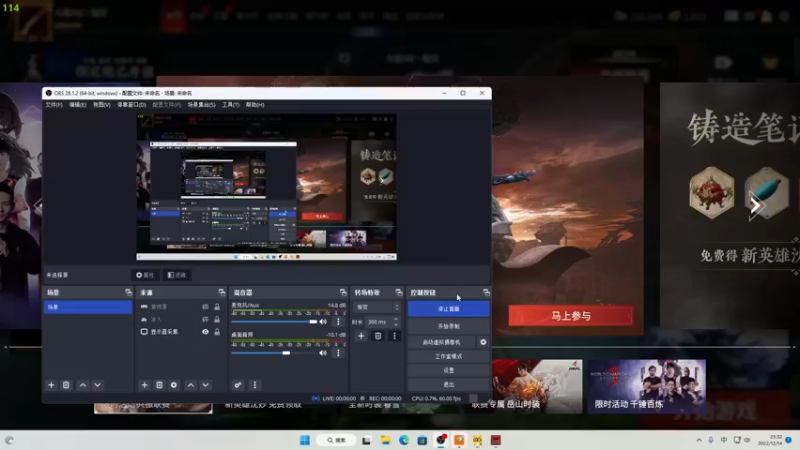Float the 转场特效 dock panel using its header icon
This screenshot has height=450, width=800.
(398, 292)
